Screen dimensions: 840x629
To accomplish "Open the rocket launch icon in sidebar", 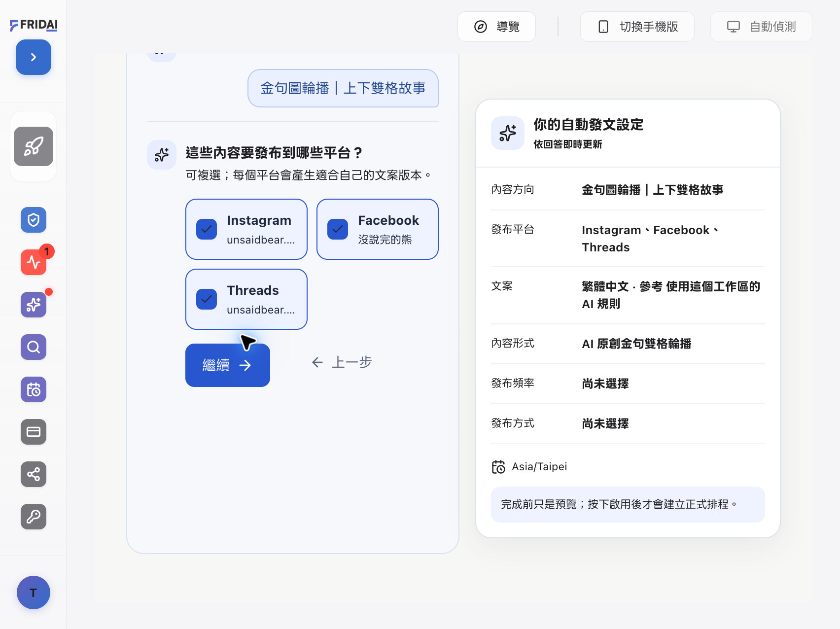I will pyautogui.click(x=34, y=146).
